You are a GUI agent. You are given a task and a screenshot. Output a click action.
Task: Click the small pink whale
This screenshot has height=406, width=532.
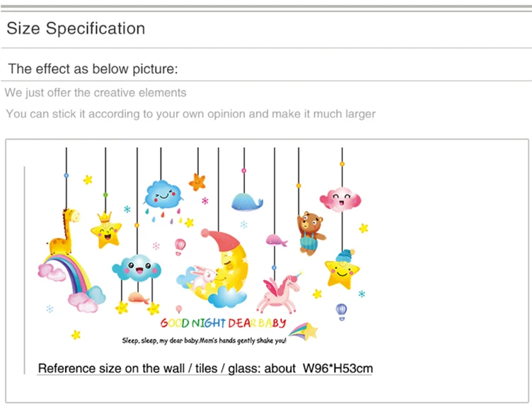coord(277,240)
